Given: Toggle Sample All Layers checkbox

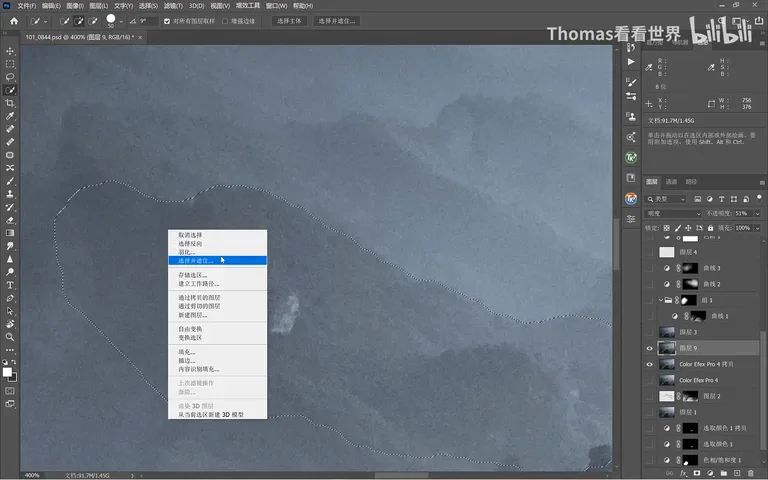Looking at the screenshot, I should pyautogui.click(x=167, y=21).
